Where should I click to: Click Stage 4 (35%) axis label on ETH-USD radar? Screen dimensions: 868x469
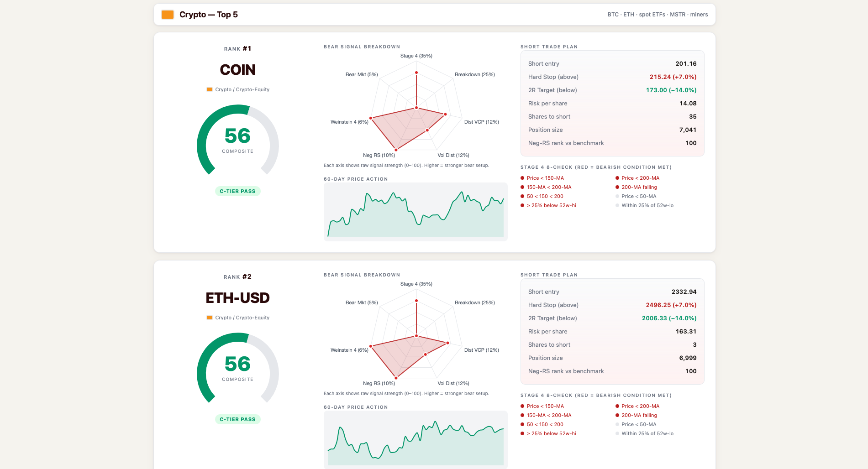416,284
